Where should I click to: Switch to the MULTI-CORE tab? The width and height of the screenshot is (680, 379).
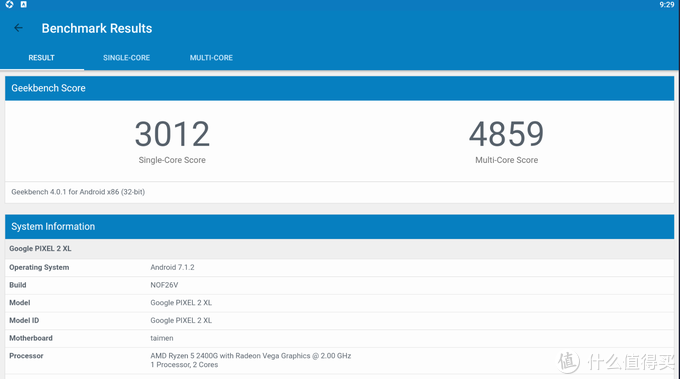point(211,58)
